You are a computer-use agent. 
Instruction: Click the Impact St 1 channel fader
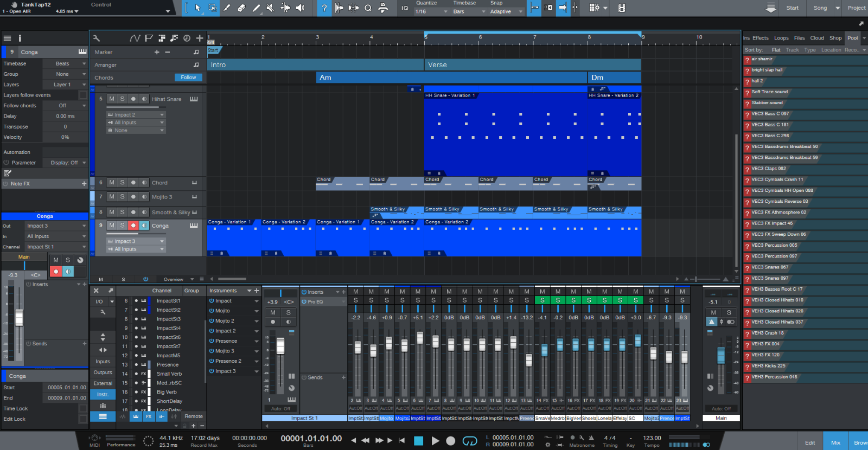click(x=280, y=345)
